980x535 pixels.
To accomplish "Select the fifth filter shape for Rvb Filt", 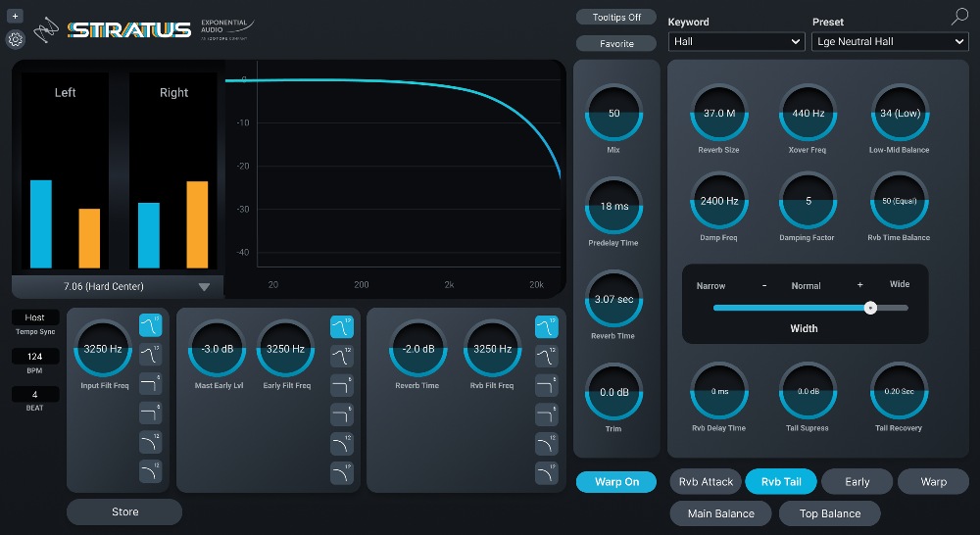I will click(x=546, y=443).
